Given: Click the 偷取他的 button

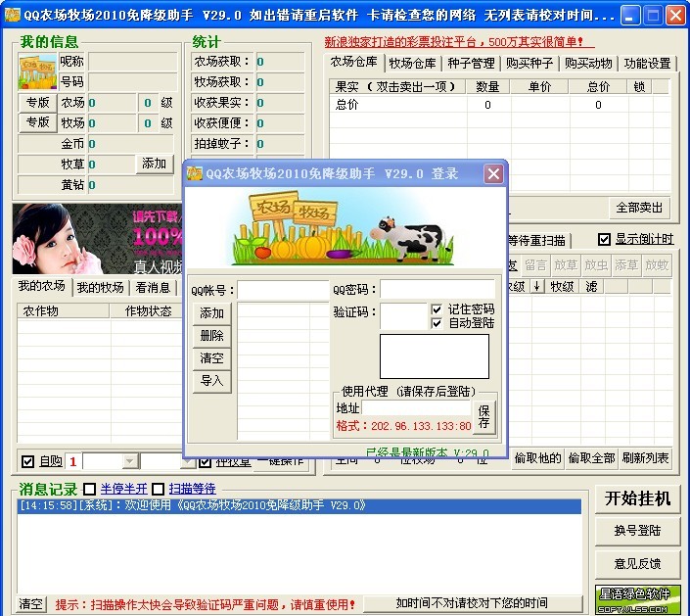Looking at the screenshot, I should pos(537,458).
